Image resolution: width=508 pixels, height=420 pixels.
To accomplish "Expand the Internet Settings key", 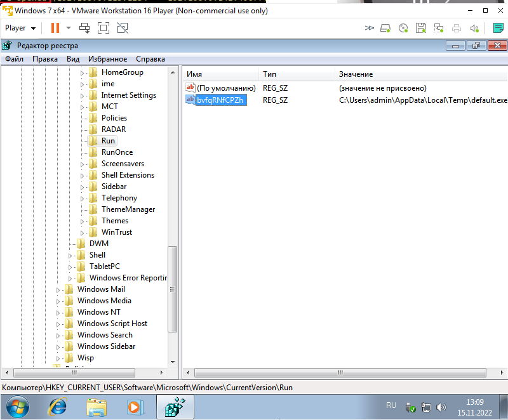I will [x=82, y=96].
